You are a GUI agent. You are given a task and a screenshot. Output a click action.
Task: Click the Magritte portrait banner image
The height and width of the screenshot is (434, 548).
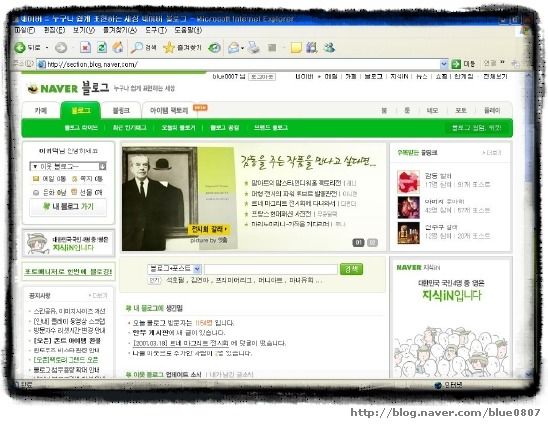point(160,198)
